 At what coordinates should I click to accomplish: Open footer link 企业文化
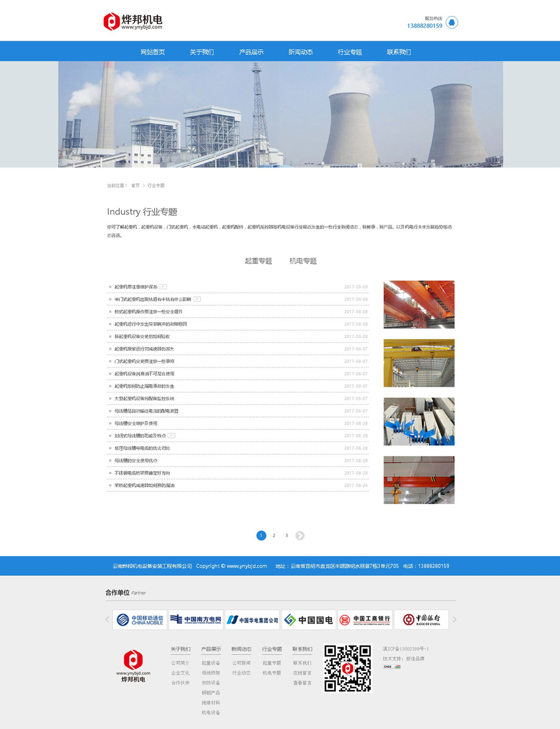pyautogui.click(x=180, y=673)
